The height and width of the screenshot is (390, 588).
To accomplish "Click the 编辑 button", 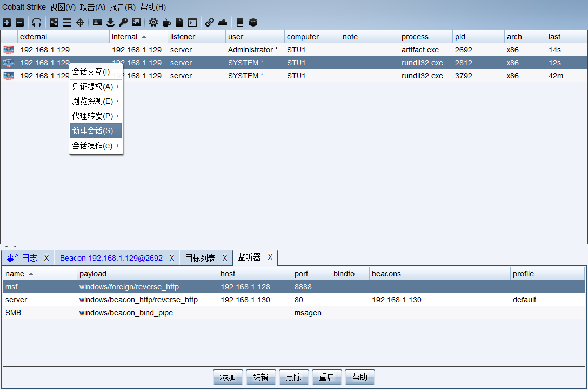I will 261,377.
